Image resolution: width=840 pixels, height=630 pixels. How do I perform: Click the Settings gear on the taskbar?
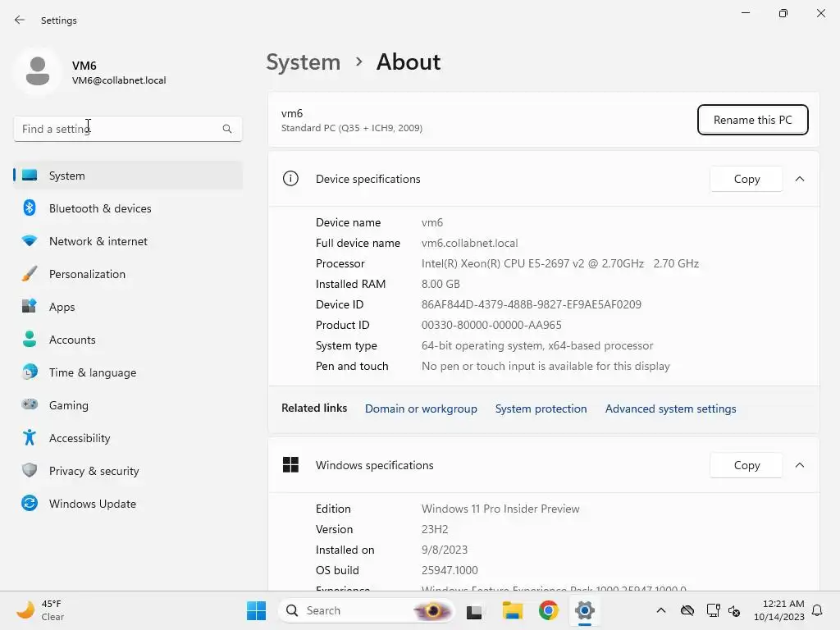pos(584,610)
